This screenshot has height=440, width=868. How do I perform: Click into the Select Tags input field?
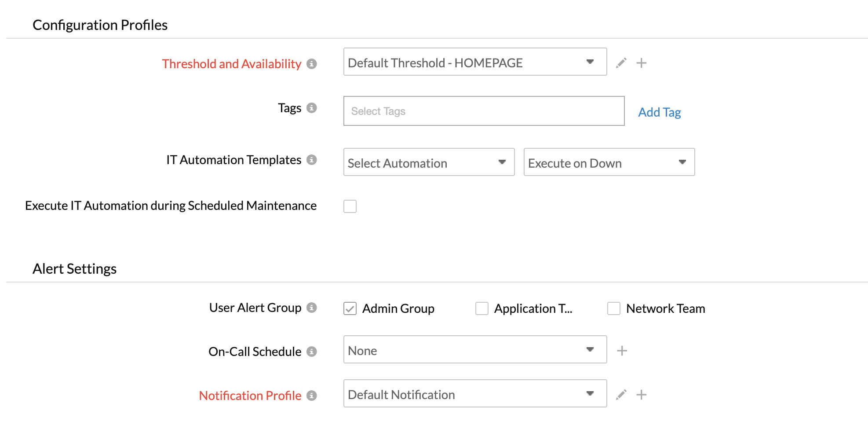pos(484,111)
